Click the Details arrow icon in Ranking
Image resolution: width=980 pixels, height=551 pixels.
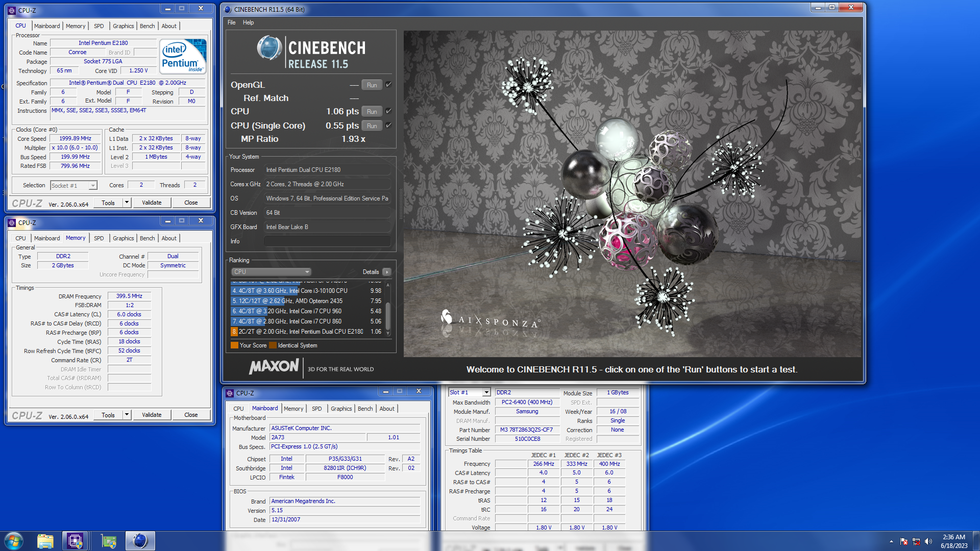(387, 272)
